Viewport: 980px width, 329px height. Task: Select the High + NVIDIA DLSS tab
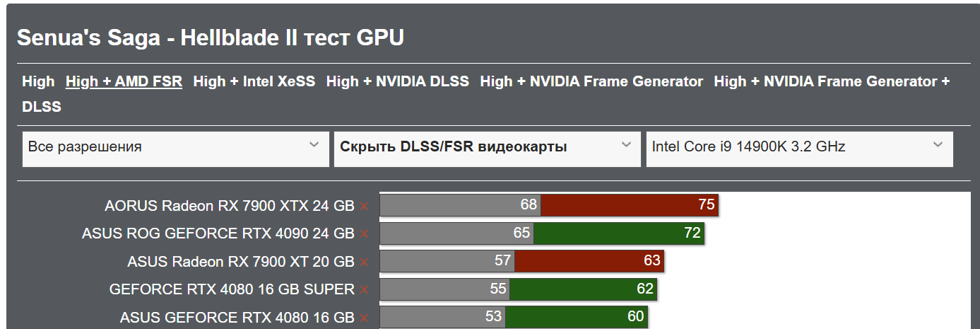coord(398,81)
